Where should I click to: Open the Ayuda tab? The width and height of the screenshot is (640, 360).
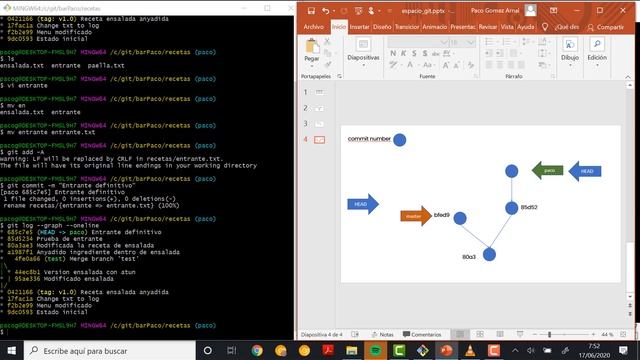pyautogui.click(x=525, y=27)
